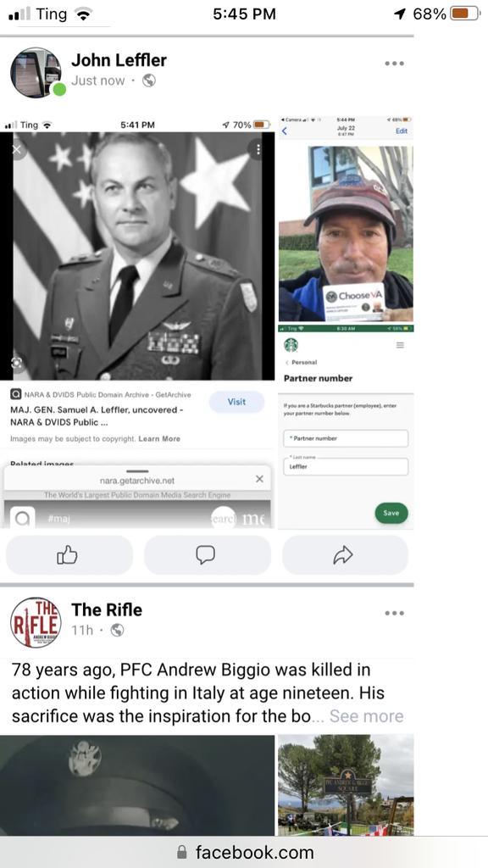
Task: Open the Maj. Gen. Leffler screenshot image
Action: point(137,322)
